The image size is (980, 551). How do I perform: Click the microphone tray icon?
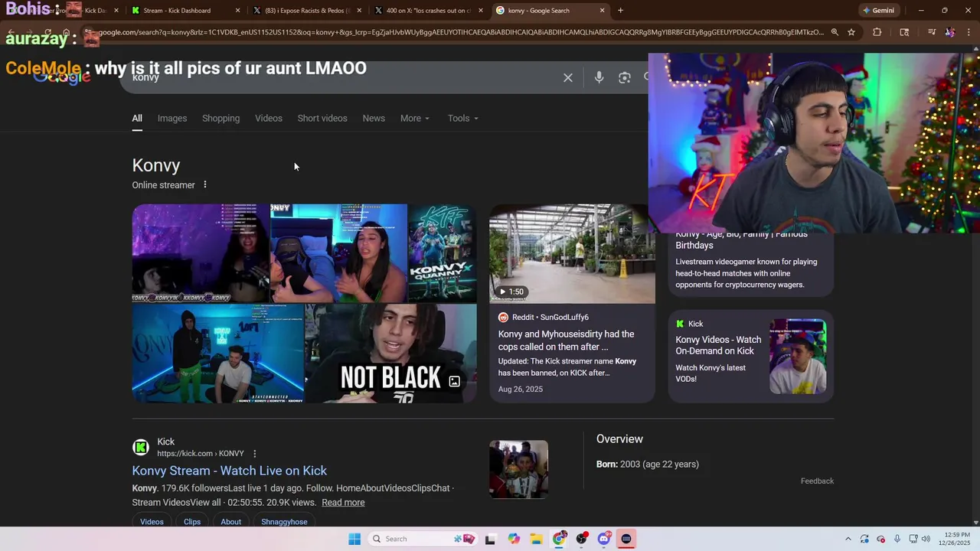[897, 539]
